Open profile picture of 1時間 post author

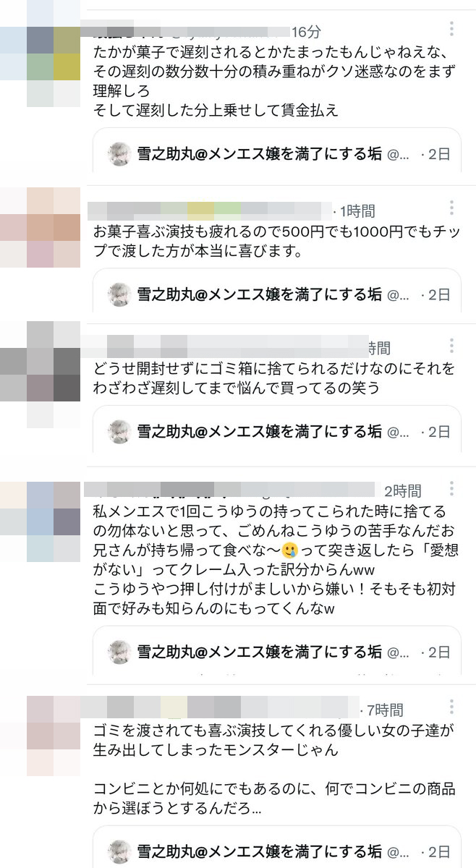[41, 228]
